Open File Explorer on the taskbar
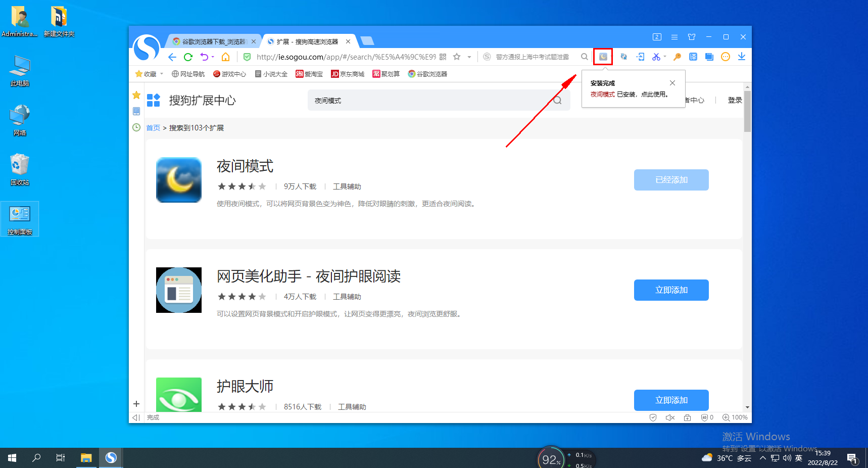 coord(86,458)
